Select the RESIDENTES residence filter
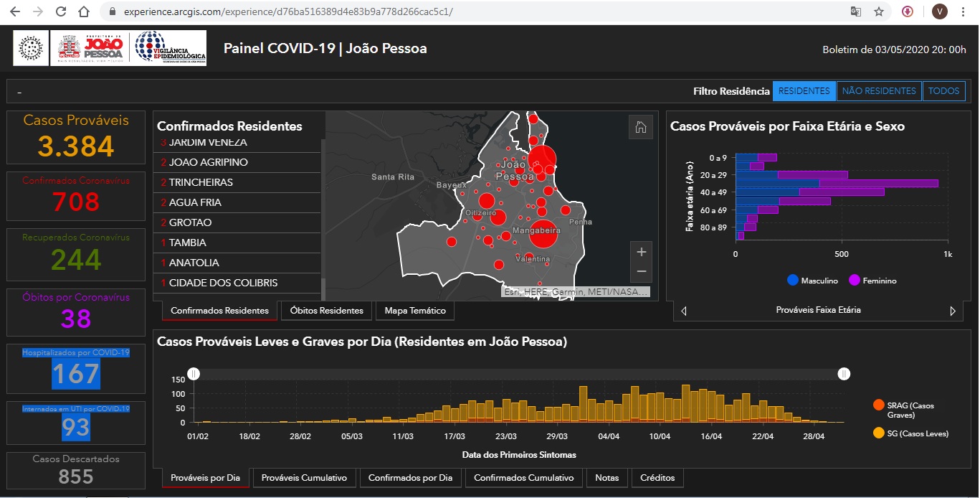 click(804, 91)
